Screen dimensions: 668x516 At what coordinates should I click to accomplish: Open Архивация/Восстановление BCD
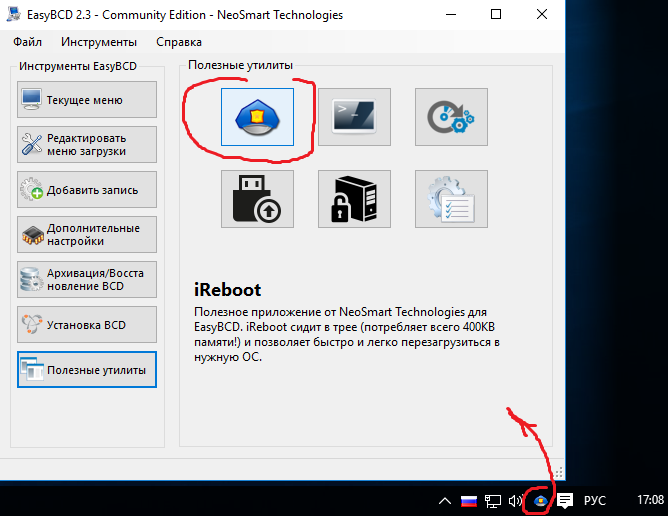point(87,280)
